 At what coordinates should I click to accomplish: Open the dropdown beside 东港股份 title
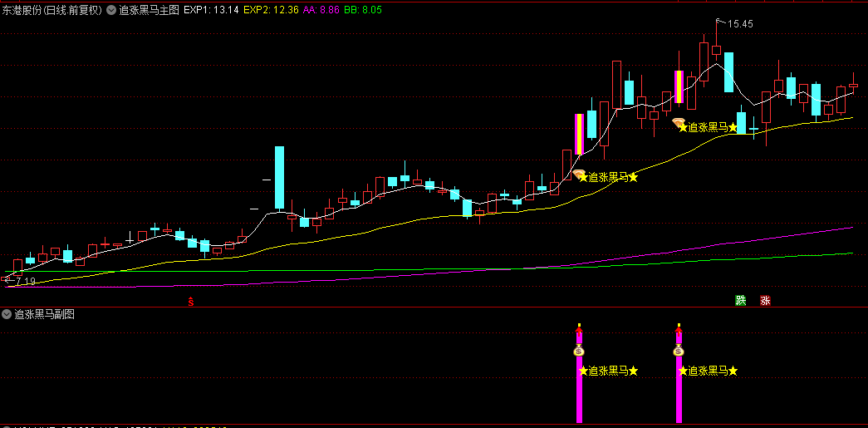coord(111,10)
